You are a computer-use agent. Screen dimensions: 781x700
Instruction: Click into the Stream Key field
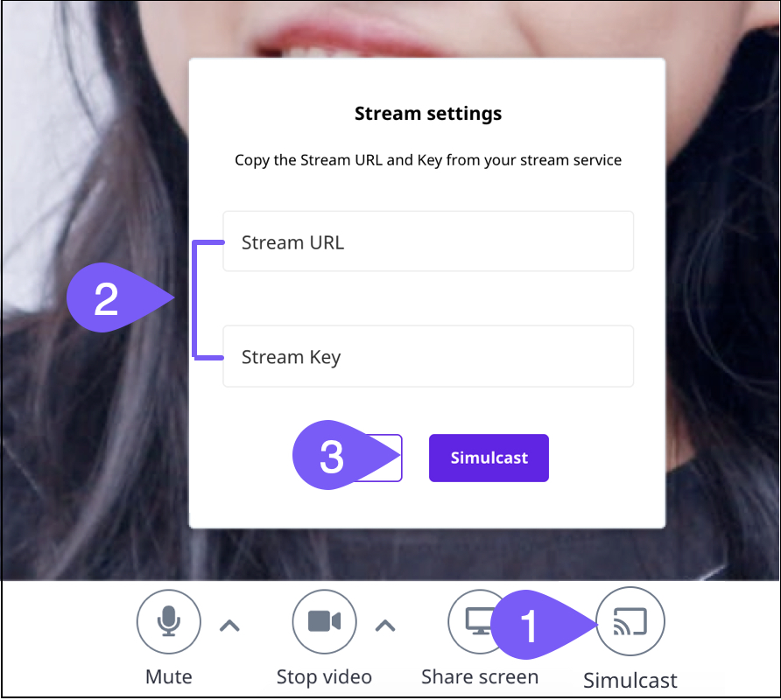click(427, 356)
